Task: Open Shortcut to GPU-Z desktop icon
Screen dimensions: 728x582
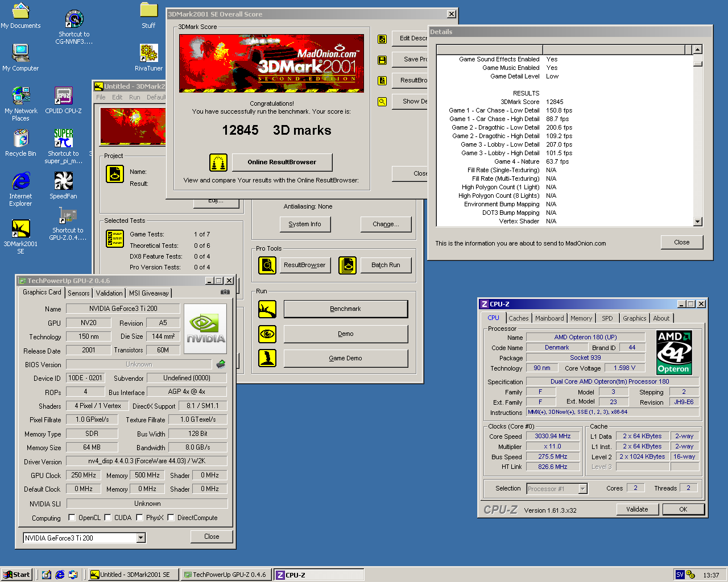Action: tap(68, 224)
